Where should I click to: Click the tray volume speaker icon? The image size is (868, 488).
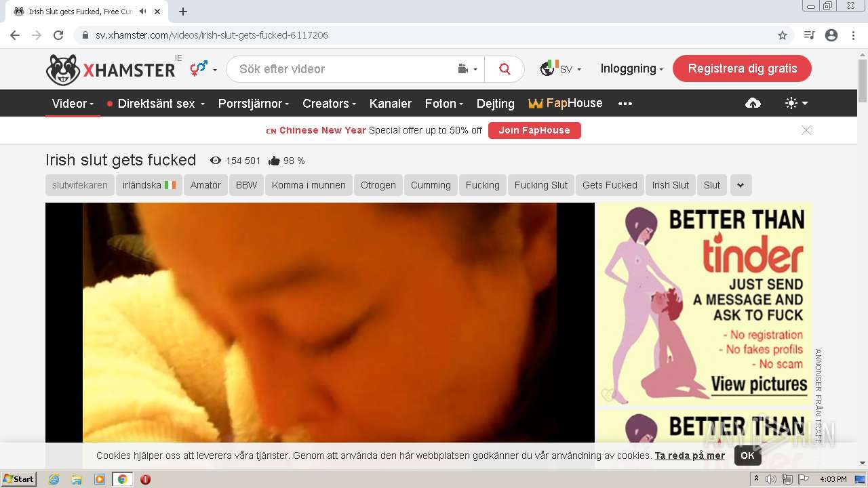[771, 479]
